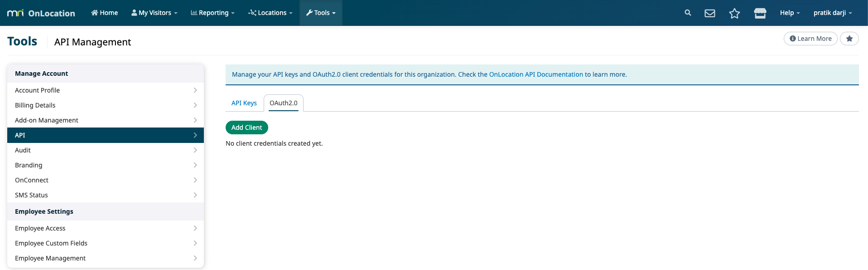The width and height of the screenshot is (868, 270).
Task: Select the API sidebar item
Action: (106, 135)
